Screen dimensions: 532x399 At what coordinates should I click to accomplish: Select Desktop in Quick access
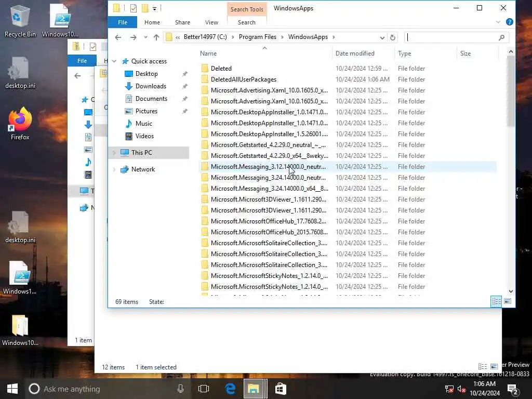(146, 74)
